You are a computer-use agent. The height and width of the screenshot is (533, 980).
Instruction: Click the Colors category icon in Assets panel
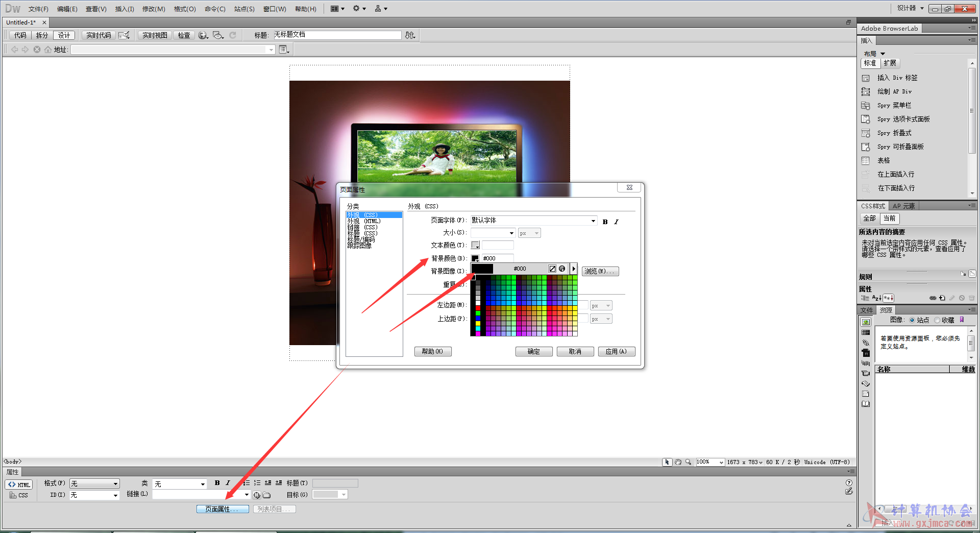pos(866,332)
